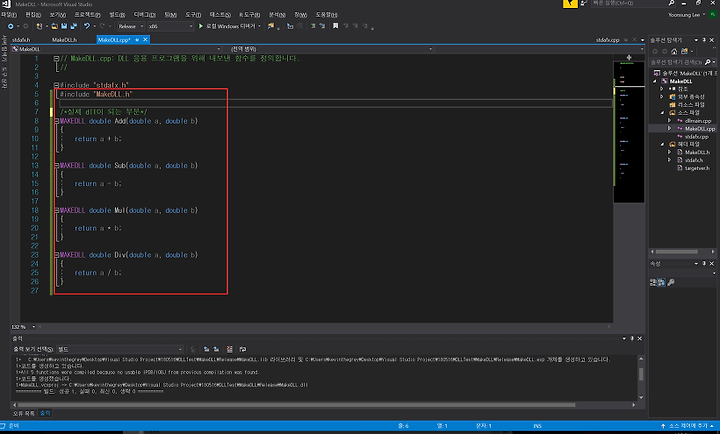
Task: Open the Edit menu
Action: tap(33, 15)
